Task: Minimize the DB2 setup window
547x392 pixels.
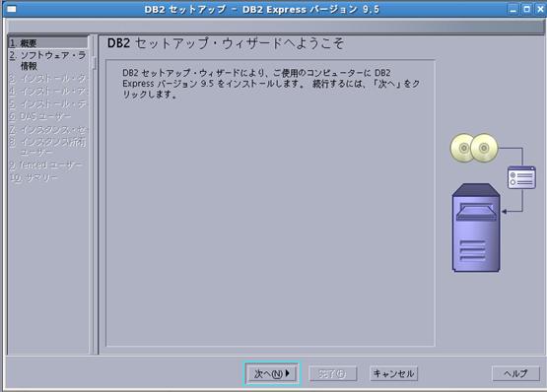Action: click(513, 9)
